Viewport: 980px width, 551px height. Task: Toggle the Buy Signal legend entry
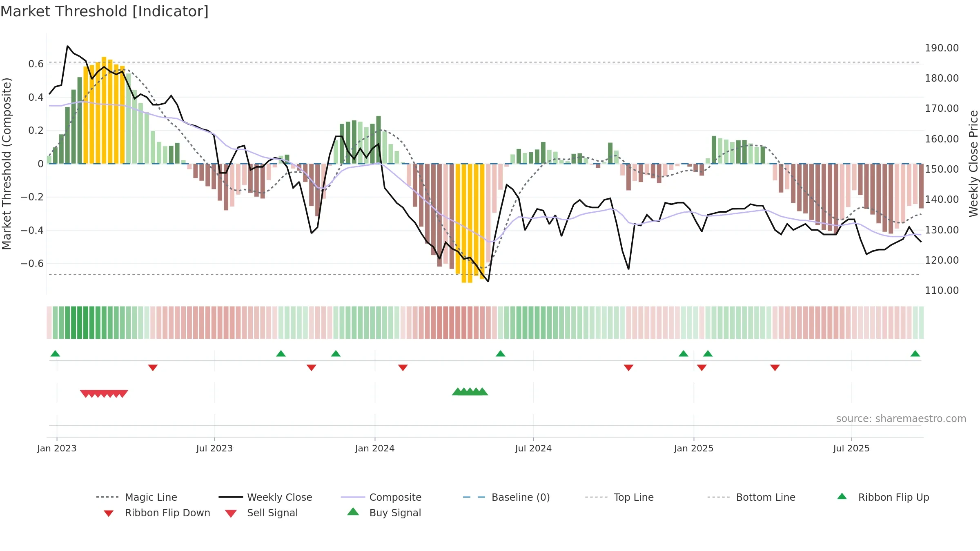tap(384, 513)
